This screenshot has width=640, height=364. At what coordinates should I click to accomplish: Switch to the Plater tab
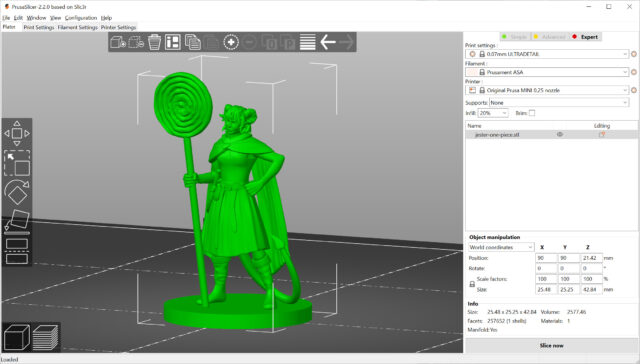pos(9,27)
